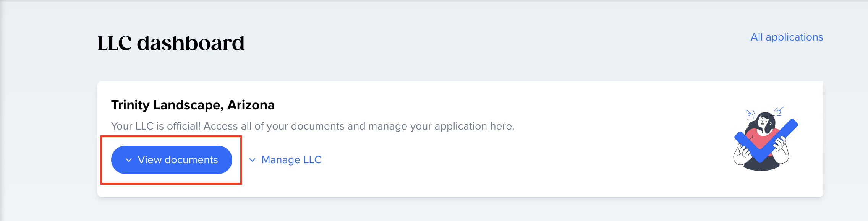The height and width of the screenshot is (221, 868).
Task: Click the View documents button
Action: (x=172, y=160)
